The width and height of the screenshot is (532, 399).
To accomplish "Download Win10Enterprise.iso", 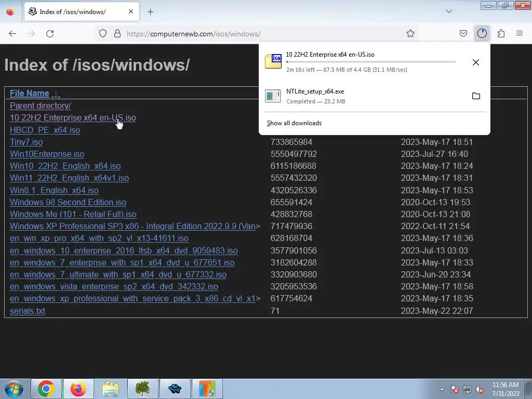I will (x=47, y=154).
